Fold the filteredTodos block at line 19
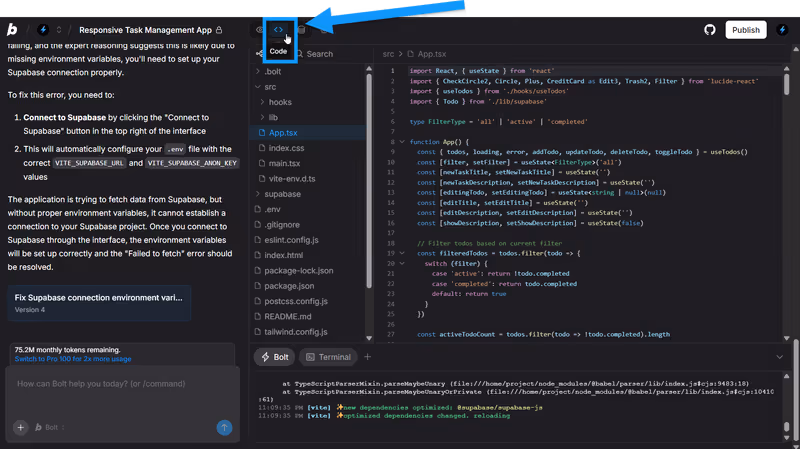This screenshot has width=800, height=449. click(x=402, y=253)
